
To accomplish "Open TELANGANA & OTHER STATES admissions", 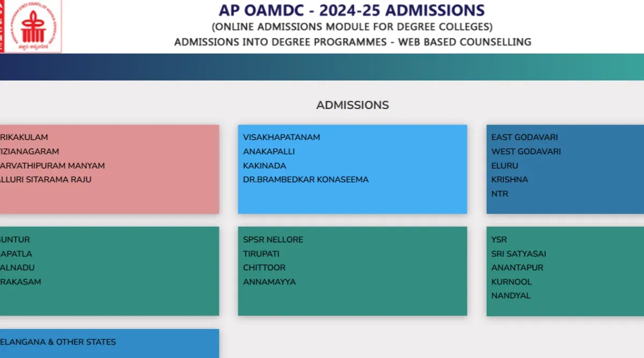I will 58,342.
